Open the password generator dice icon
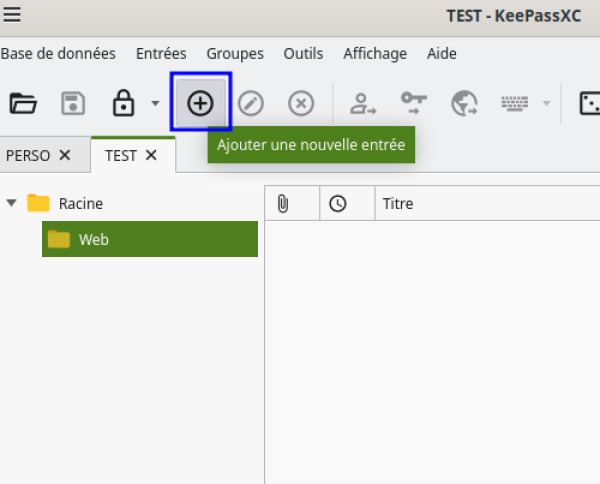 coord(590,103)
